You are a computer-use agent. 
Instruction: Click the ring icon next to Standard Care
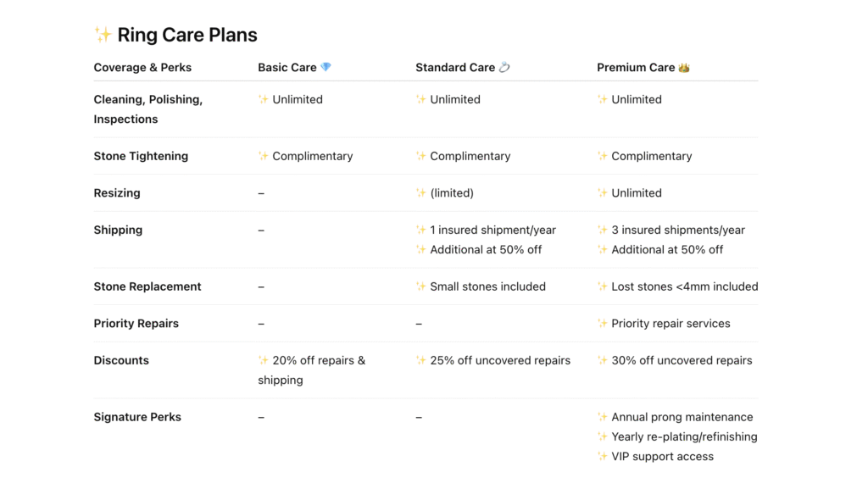504,68
